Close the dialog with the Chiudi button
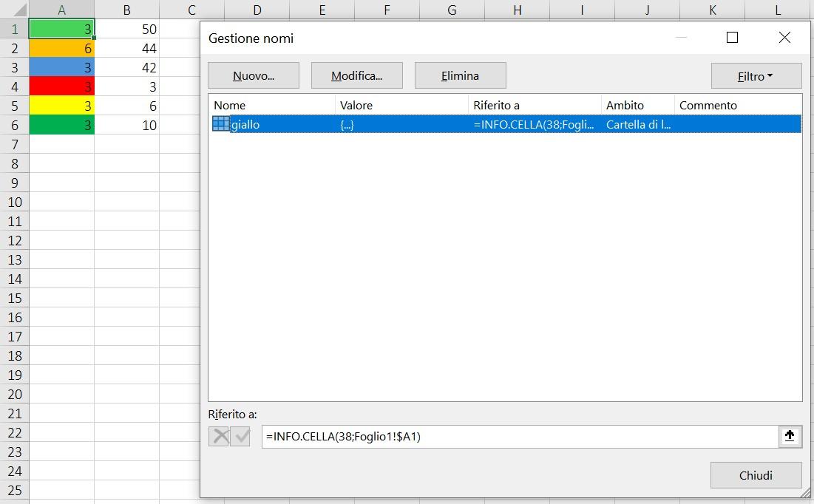 756,475
